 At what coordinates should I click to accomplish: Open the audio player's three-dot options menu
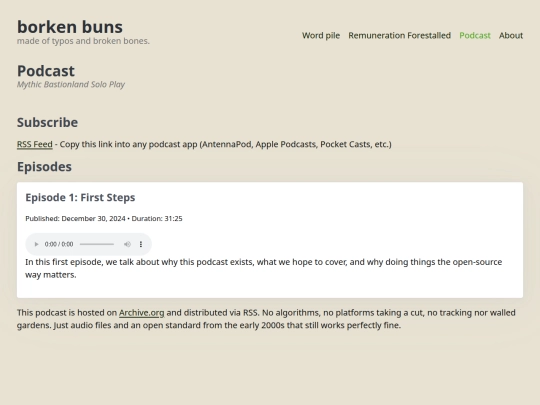[x=141, y=244]
